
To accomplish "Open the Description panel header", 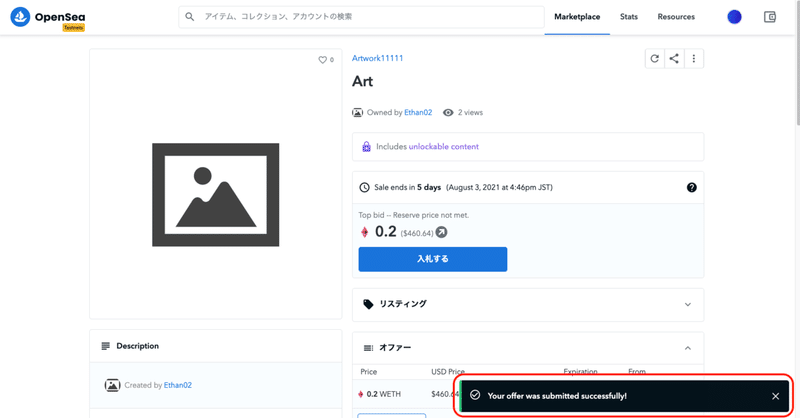I will [x=216, y=346].
